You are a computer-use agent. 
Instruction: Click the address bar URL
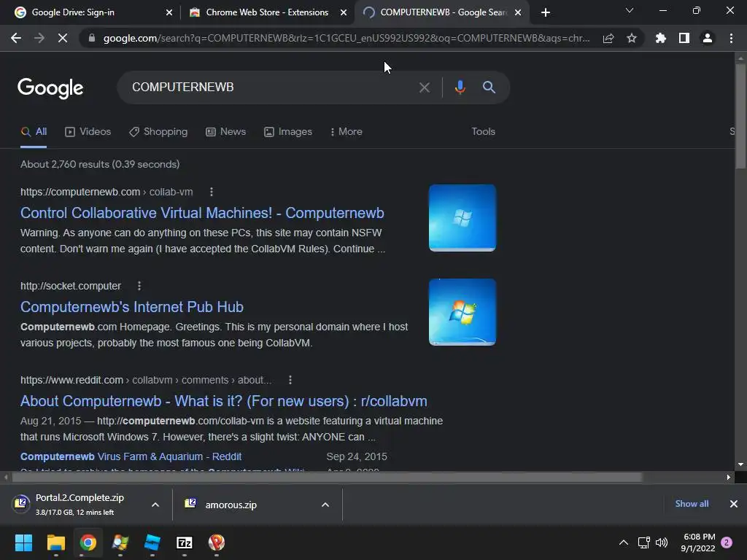pos(347,38)
